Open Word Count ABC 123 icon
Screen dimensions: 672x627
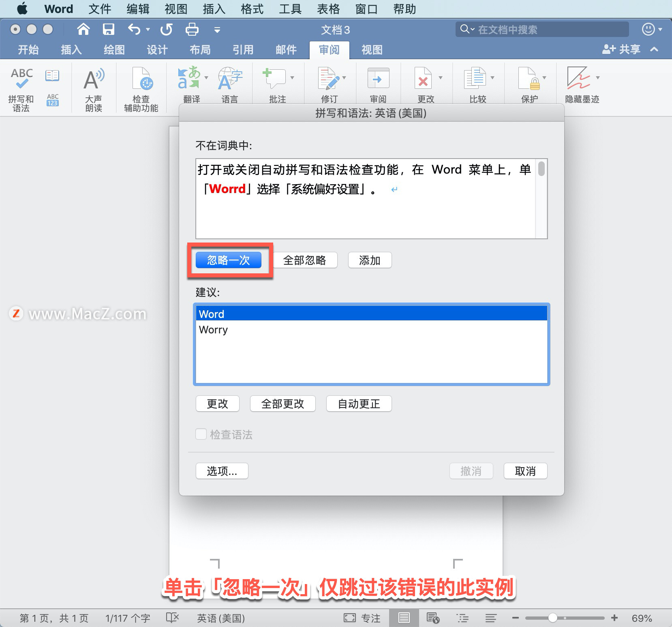53,100
